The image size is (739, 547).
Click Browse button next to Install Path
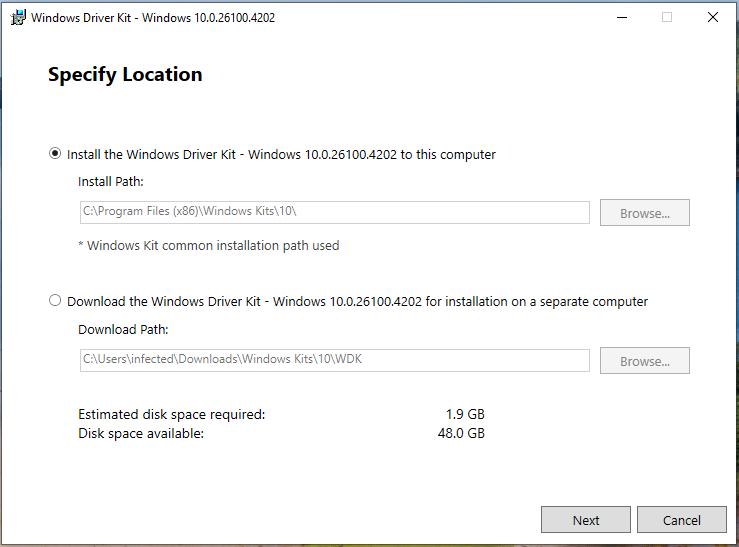644,212
